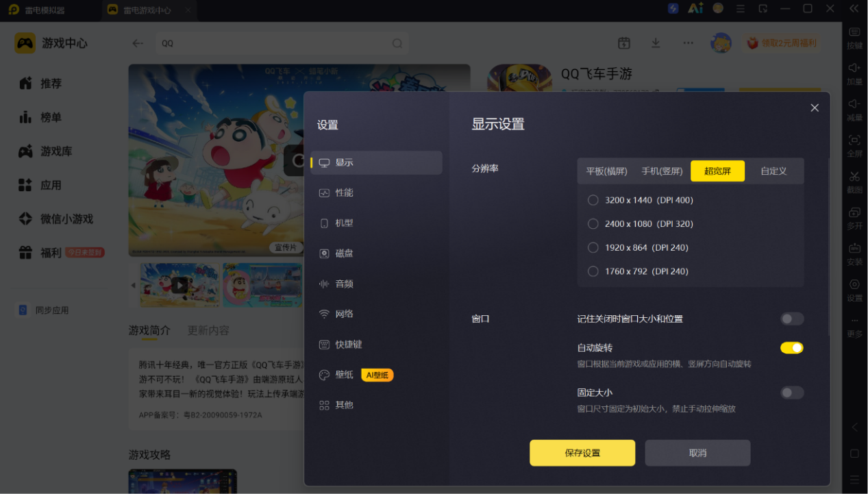This screenshot has height=494, width=868.
Task: Click 减量 volume down in right toolbar
Action: (854, 110)
